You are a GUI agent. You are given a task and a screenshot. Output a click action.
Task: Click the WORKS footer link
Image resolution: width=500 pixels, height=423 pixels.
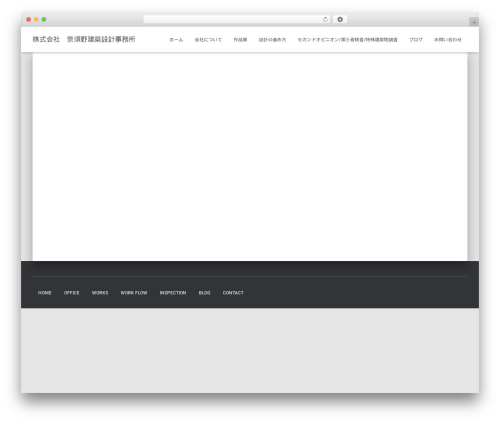[100, 293]
